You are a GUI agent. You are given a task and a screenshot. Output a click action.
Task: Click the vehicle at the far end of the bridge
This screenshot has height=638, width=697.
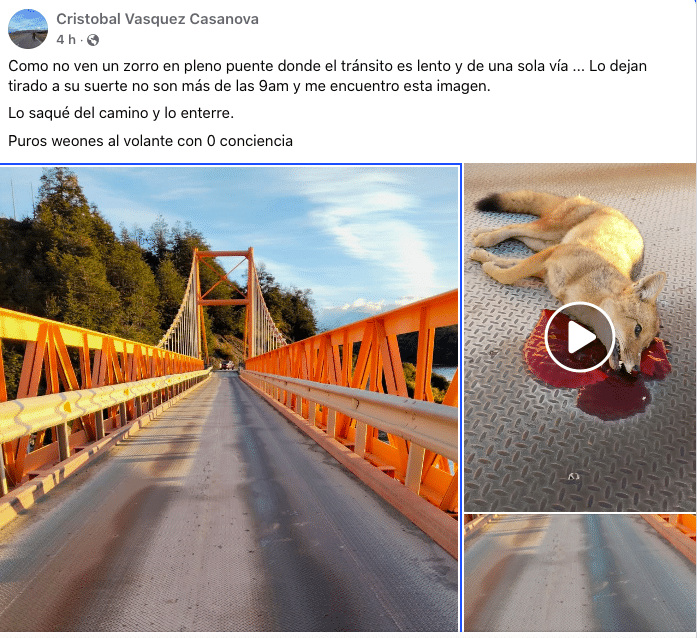point(227,365)
